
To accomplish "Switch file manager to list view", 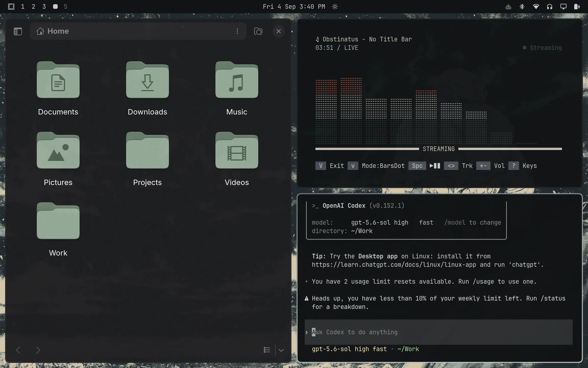I will coord(267,350).
